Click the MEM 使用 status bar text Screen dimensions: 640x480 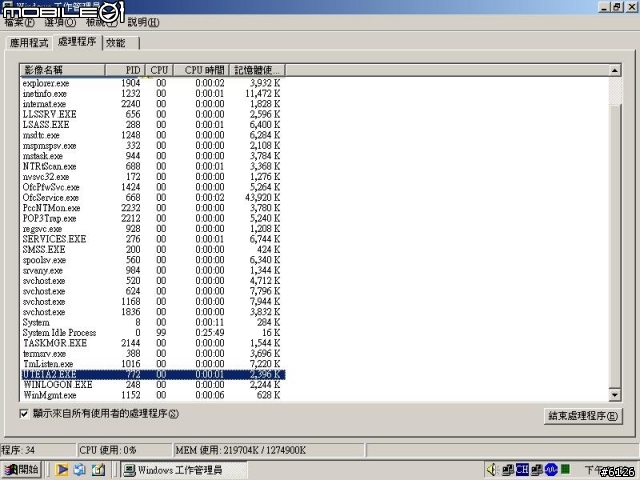click(x=240, y=450)
